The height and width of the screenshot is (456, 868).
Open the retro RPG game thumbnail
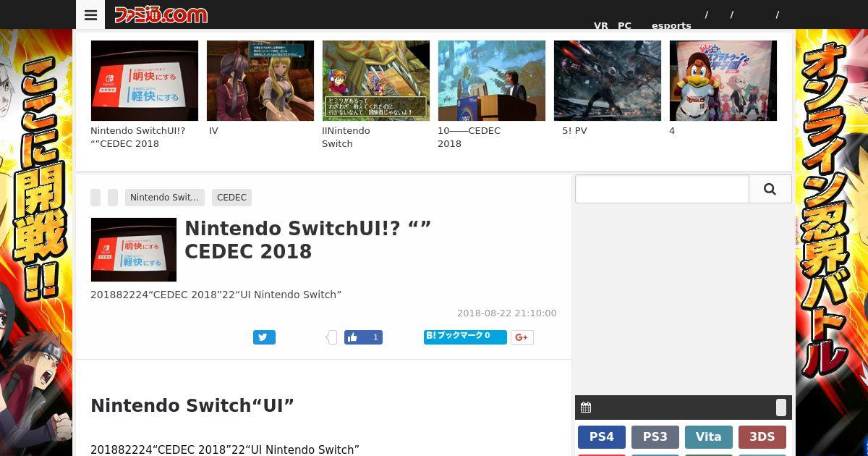click(x=376, y=80)
